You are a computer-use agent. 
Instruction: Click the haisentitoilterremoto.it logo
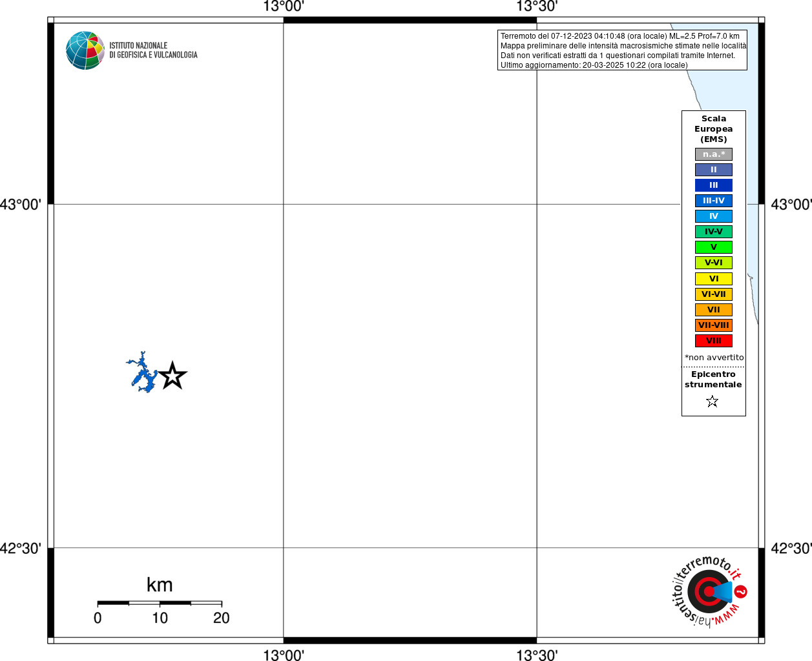tap(710, 591)
